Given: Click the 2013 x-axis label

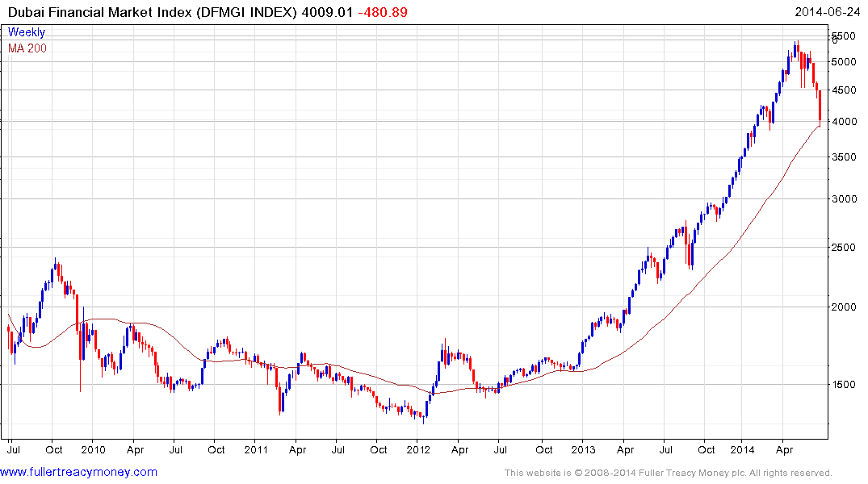Looking at the screenshot, I should click(583, 449).
